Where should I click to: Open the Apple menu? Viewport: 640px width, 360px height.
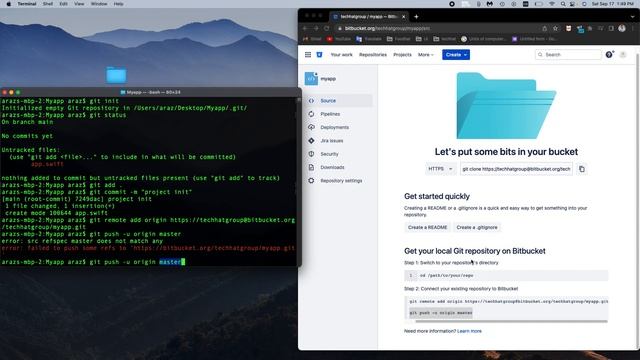[8, 4]
